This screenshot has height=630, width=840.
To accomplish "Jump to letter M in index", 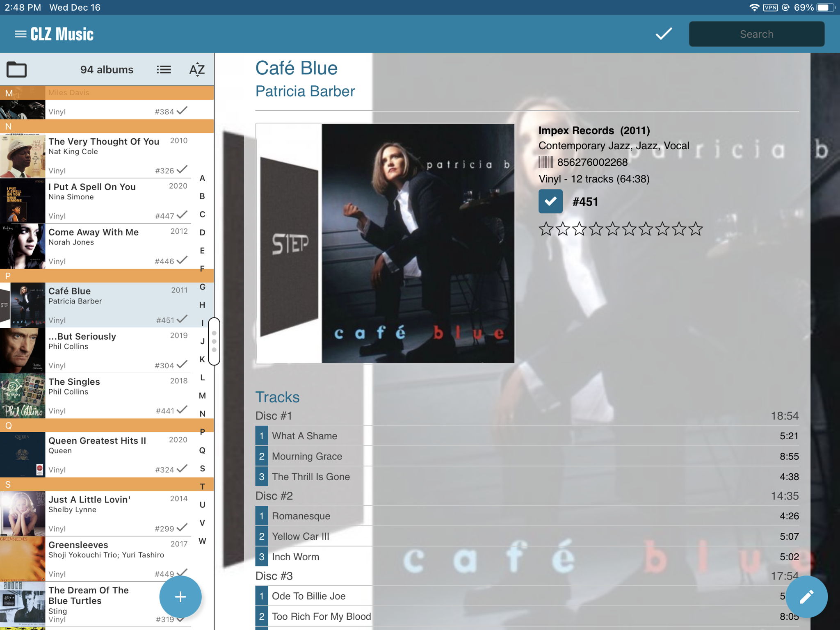I will point(202,395).
